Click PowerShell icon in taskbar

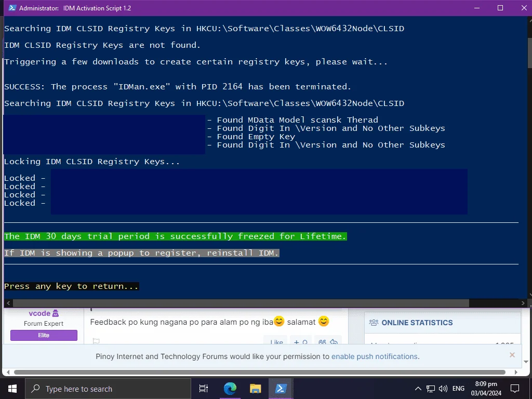281,389
